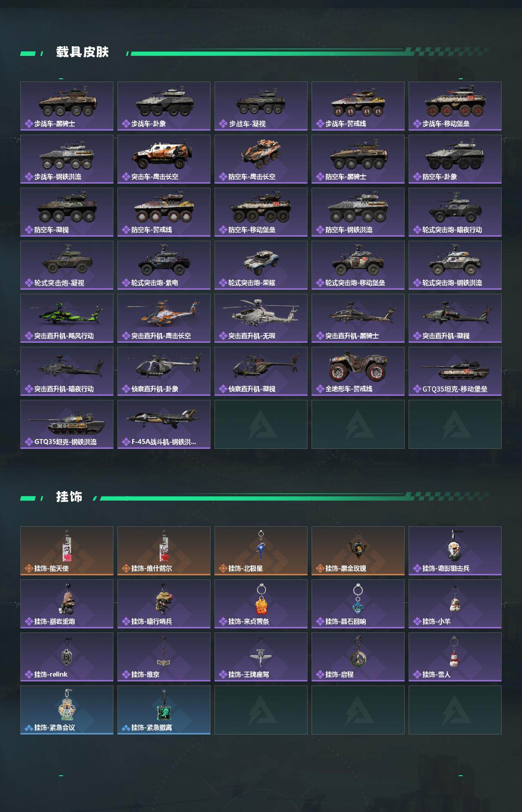Open the 挂饰-relink charm
This screenshot has height=812, width=522.
pos(67,657)
